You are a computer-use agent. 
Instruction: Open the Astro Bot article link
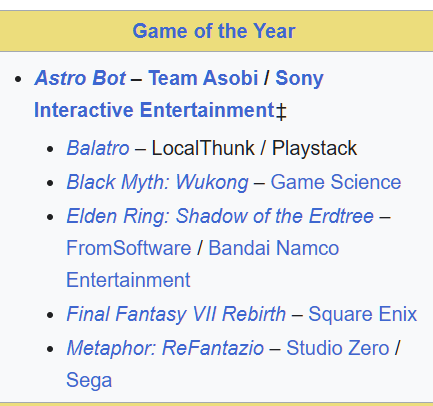coord(80,78)
